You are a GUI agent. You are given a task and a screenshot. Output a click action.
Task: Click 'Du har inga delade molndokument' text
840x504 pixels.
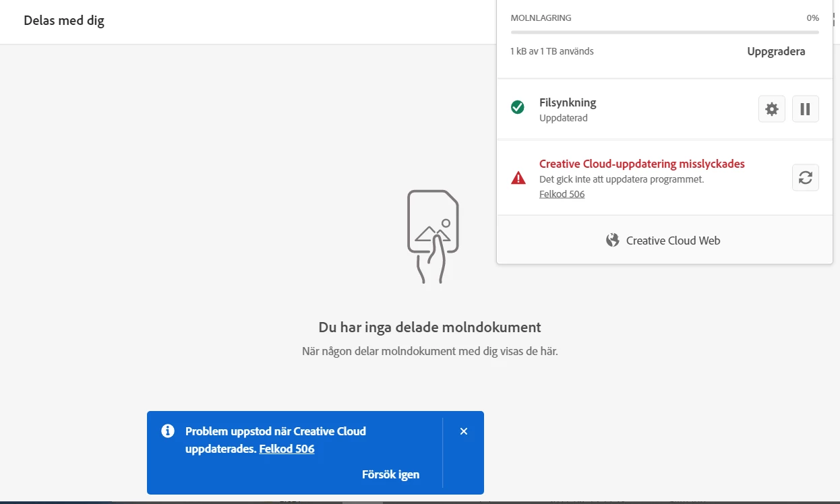[430, 327]
